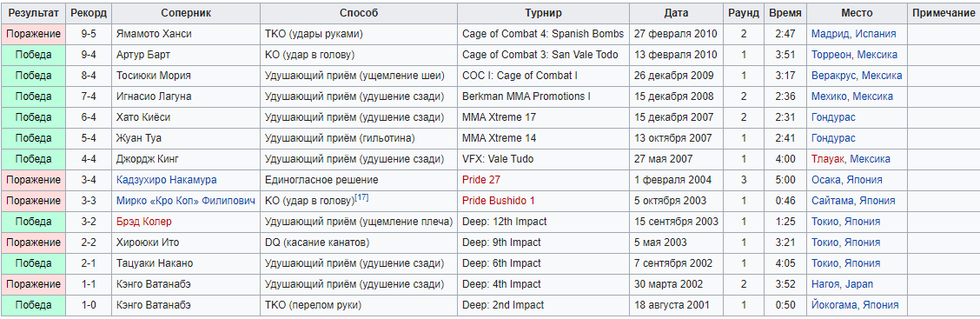Open footnote reference [17]
Viewport: 980px width, 319px height.
click(x=361, y=198)
